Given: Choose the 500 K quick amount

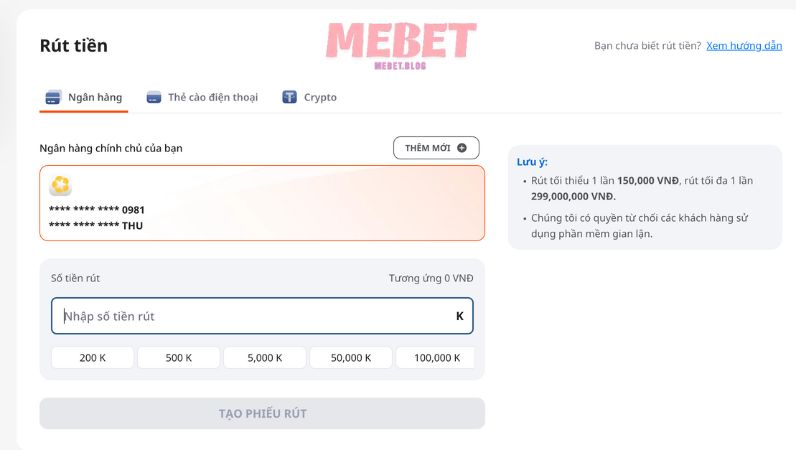Looking at the screenshot, I should [179, 358].
